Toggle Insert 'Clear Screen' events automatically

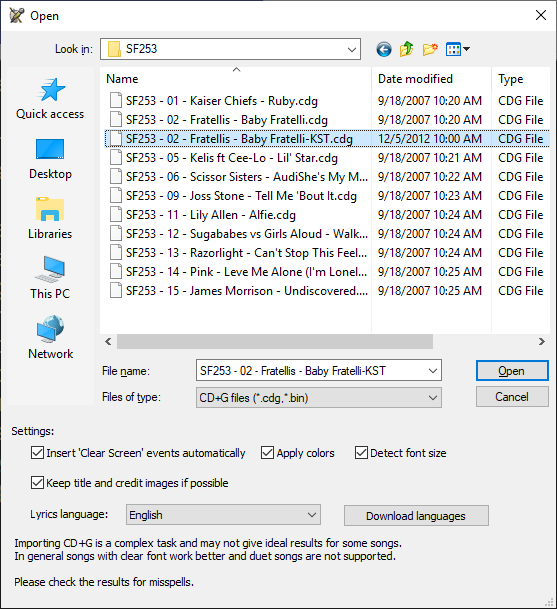tap(37, 453)
